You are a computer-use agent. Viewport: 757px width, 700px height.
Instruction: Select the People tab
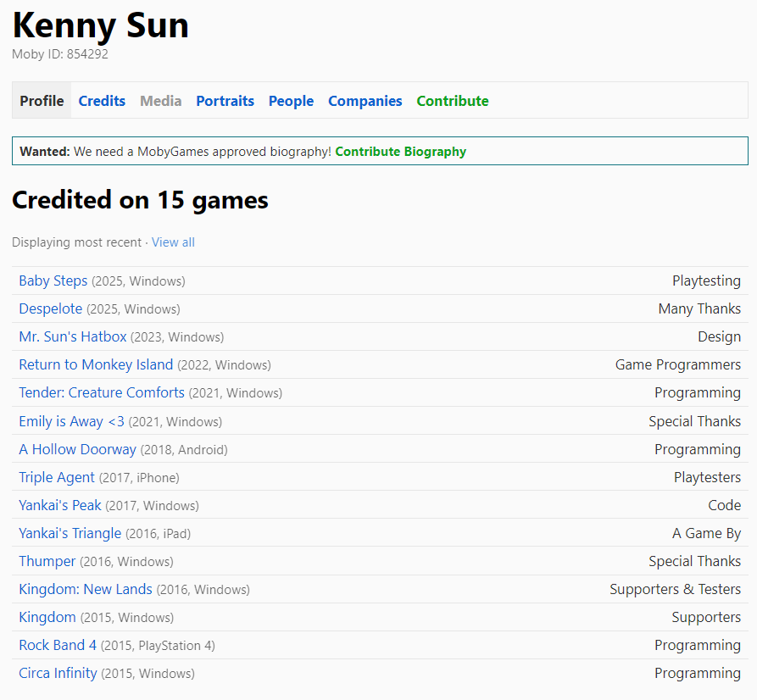[291, 101]
